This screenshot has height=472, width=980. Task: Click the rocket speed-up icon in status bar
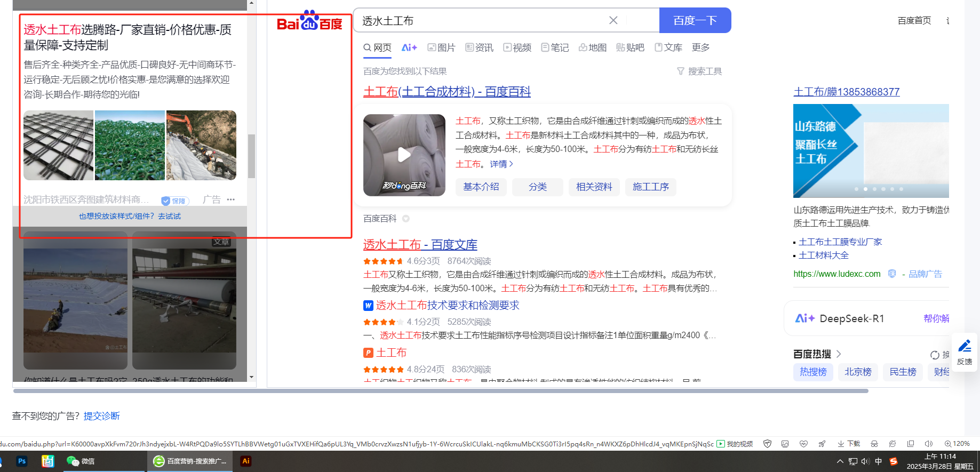822,444
